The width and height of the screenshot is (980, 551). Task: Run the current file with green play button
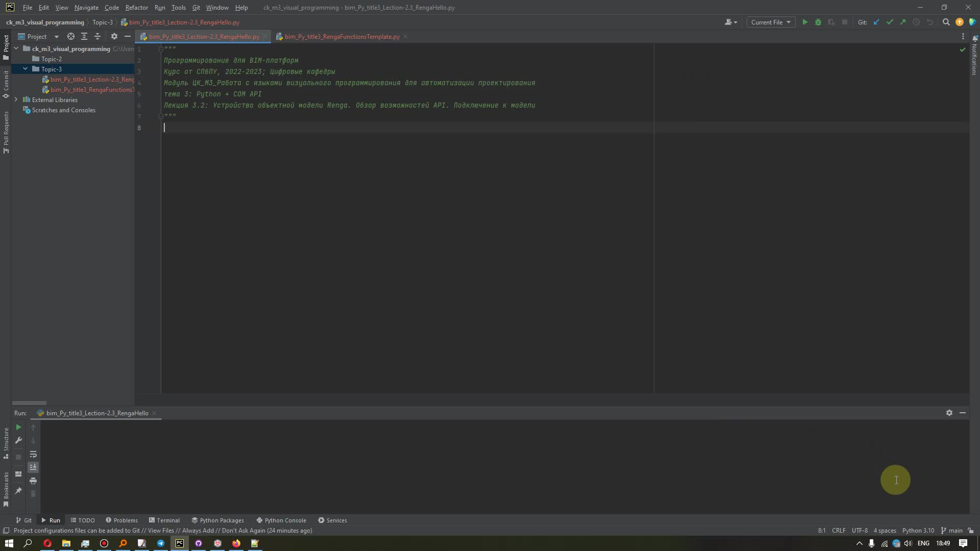tap(805, 22)
